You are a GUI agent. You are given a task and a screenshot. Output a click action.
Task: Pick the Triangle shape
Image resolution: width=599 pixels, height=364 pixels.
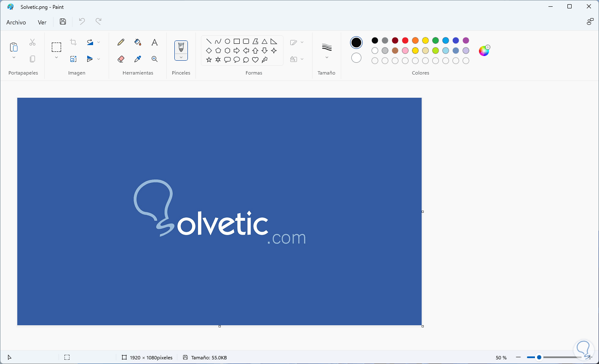click(265, 41)
